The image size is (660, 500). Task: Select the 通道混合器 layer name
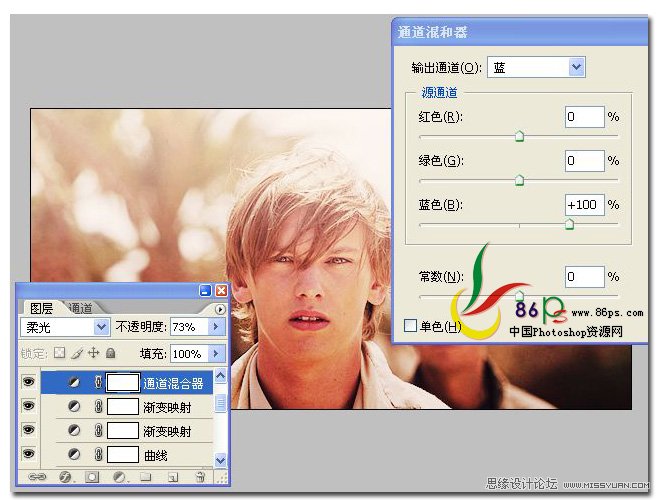[x=173, y=383]
